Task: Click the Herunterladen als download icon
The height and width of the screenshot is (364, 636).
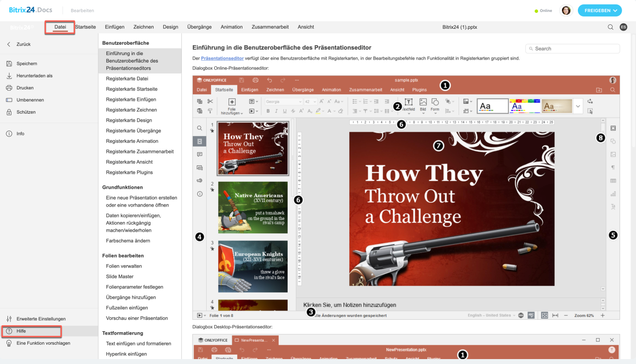Action: 9,76
